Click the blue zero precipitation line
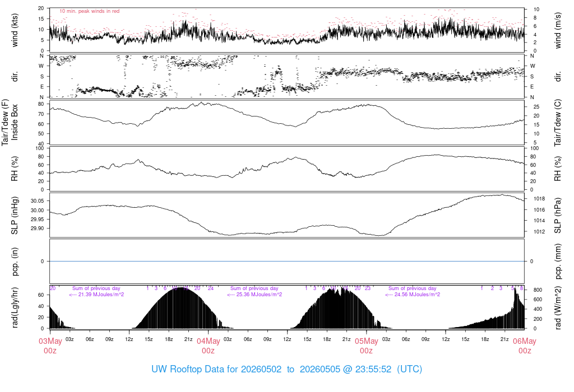Viewport: 574px width, 392px height. pyautogui.click(x=287, y=261)
